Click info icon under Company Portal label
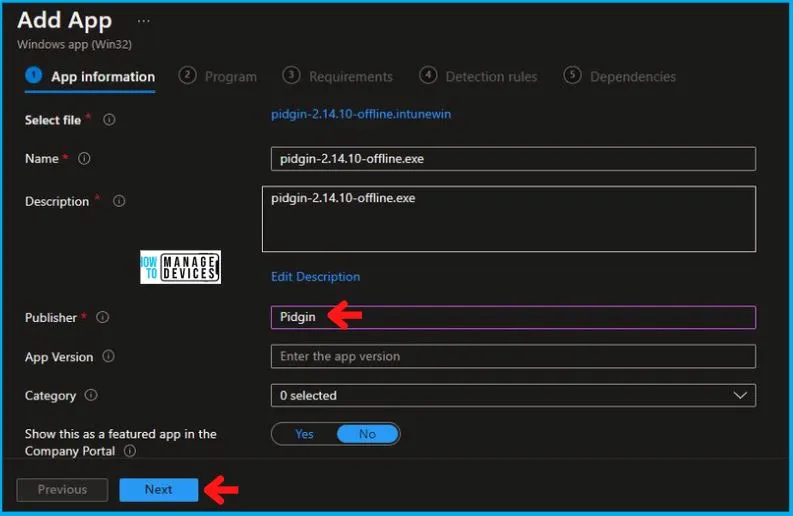 130,451
